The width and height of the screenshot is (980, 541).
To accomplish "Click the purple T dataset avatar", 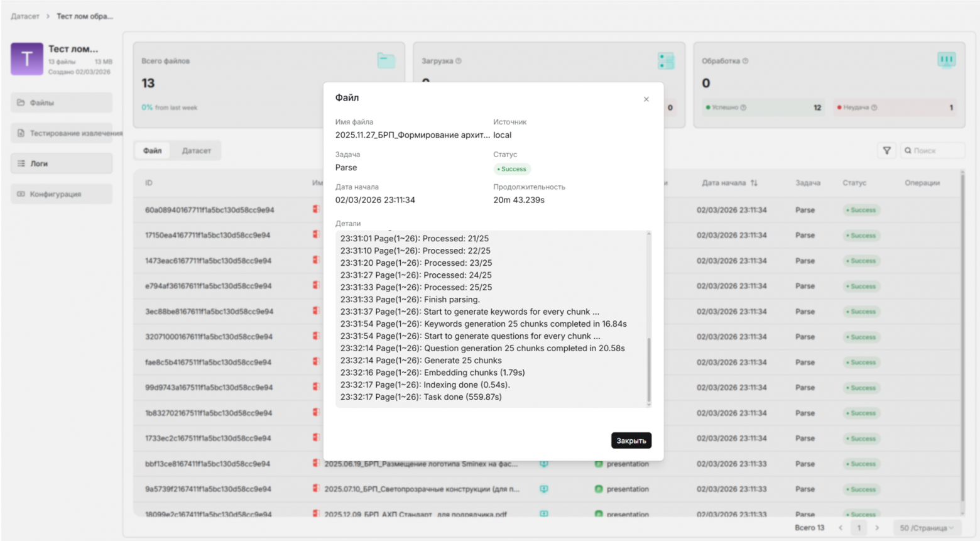I will (x=27, y=59).
